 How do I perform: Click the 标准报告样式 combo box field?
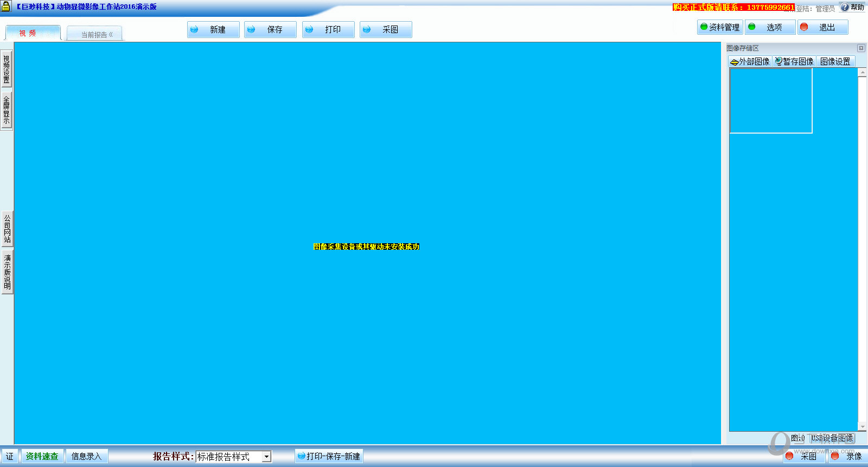point(233,457)
